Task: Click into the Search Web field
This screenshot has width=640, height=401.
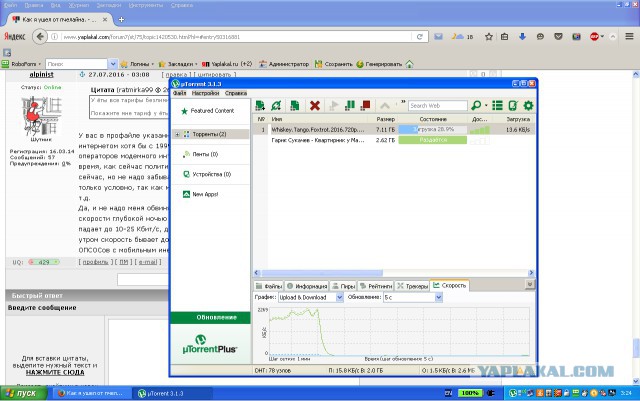Action: pos(438,105)
